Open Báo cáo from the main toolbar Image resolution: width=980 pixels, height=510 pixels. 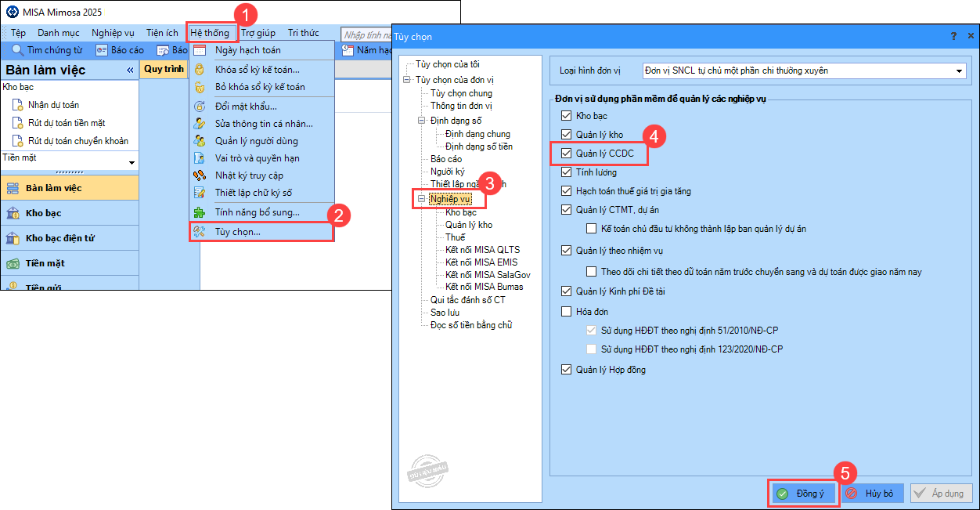point(120,50)
